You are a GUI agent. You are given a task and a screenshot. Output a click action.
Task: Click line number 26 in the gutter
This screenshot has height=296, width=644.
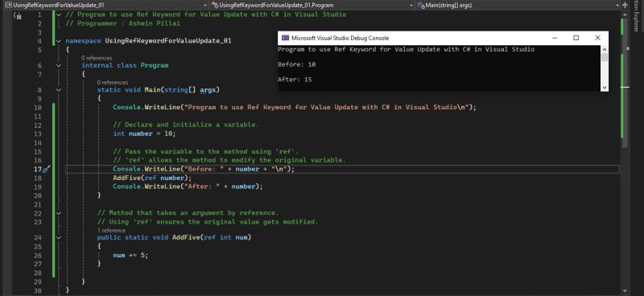point(38,255)
